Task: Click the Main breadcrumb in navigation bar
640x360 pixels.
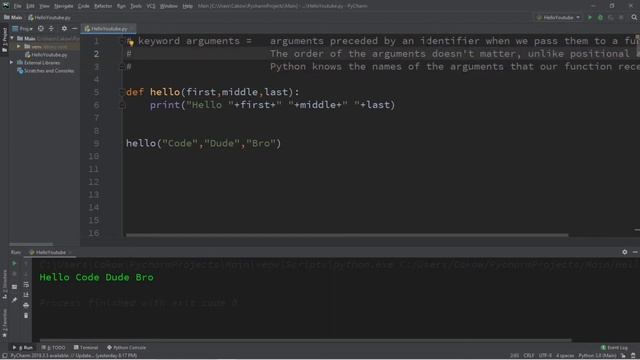Action: click(13, 18)
